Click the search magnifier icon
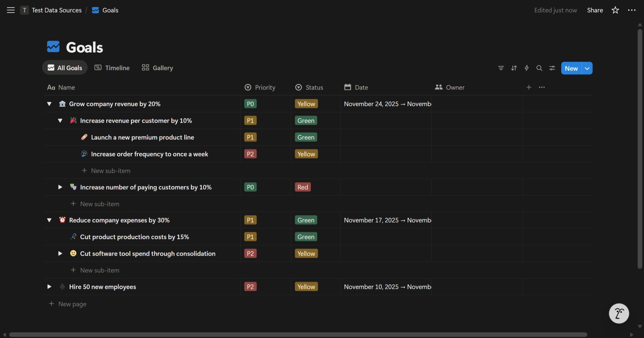 [539, 68]
